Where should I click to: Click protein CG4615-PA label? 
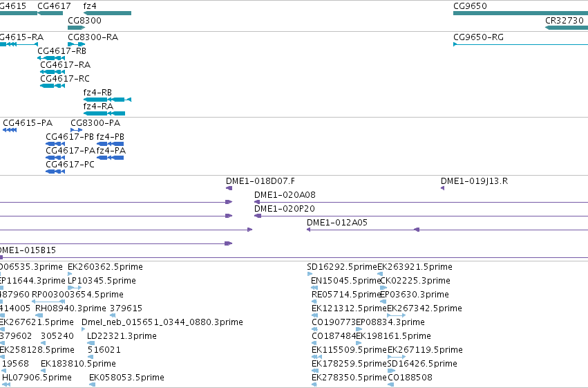tap(28, 123)
